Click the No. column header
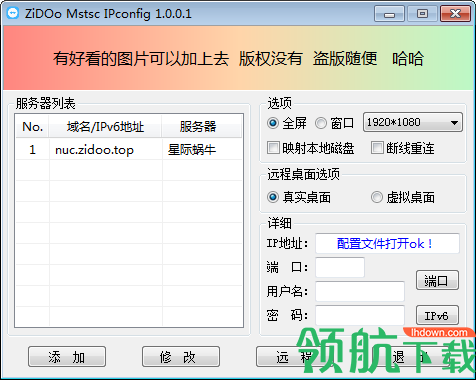 (32, 127)
